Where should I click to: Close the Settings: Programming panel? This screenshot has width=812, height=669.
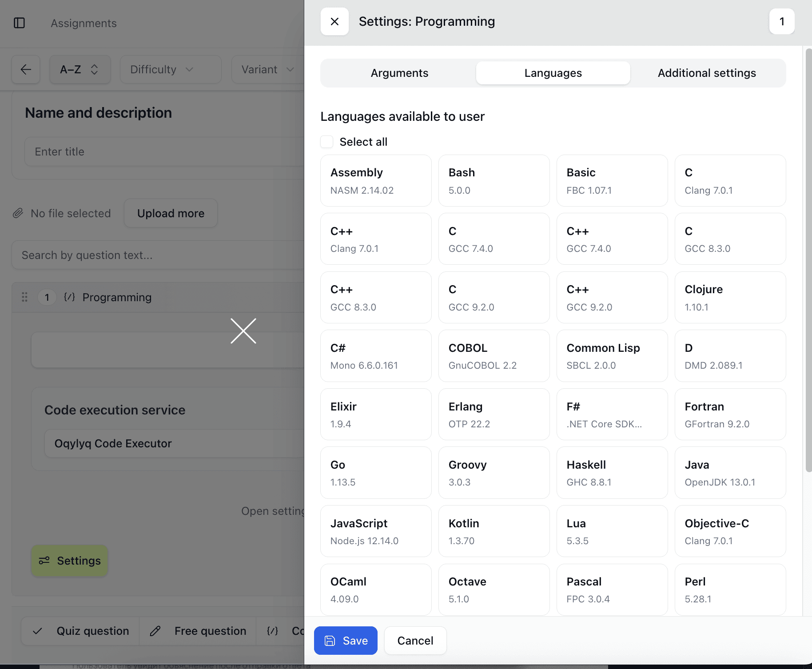coord(334,21)
